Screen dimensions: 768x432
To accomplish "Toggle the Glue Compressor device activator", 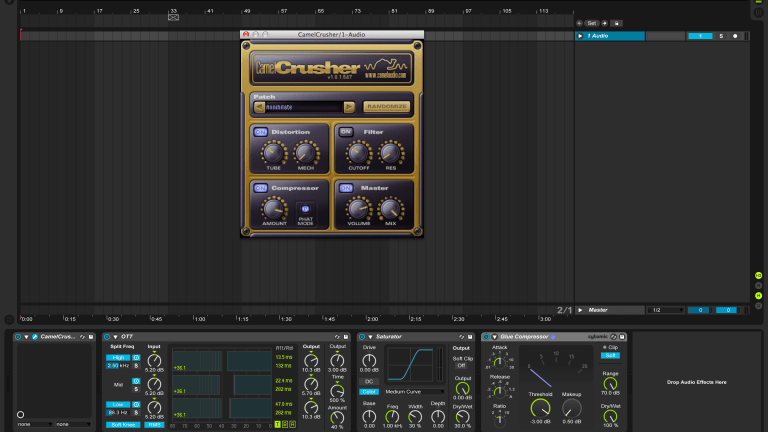I will pos(486,337).
